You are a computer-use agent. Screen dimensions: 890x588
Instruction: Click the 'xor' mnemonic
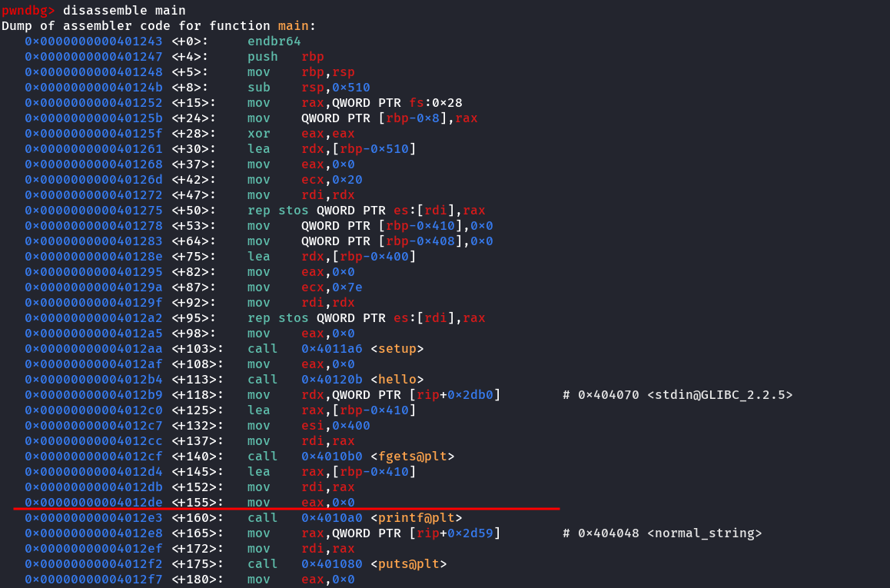click(259, 133)
